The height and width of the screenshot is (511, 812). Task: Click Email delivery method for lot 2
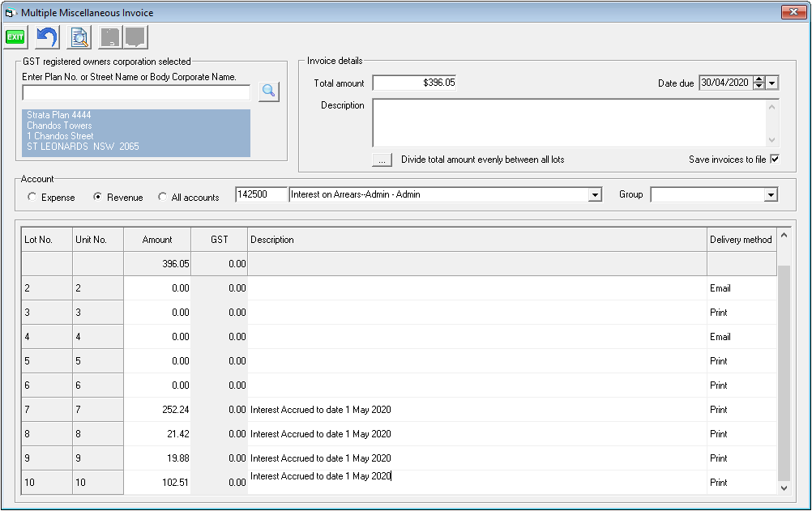[x=741, y=288]
